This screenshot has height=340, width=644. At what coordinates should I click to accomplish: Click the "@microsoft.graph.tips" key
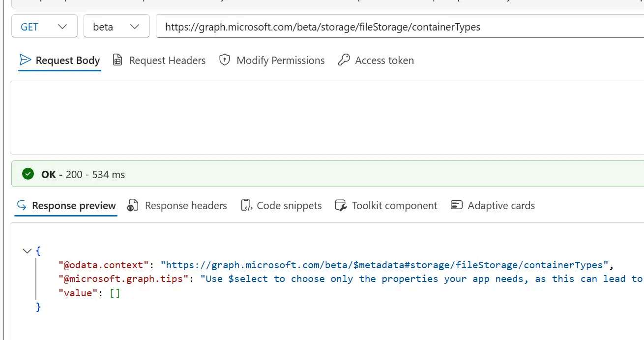coord(123,279)
